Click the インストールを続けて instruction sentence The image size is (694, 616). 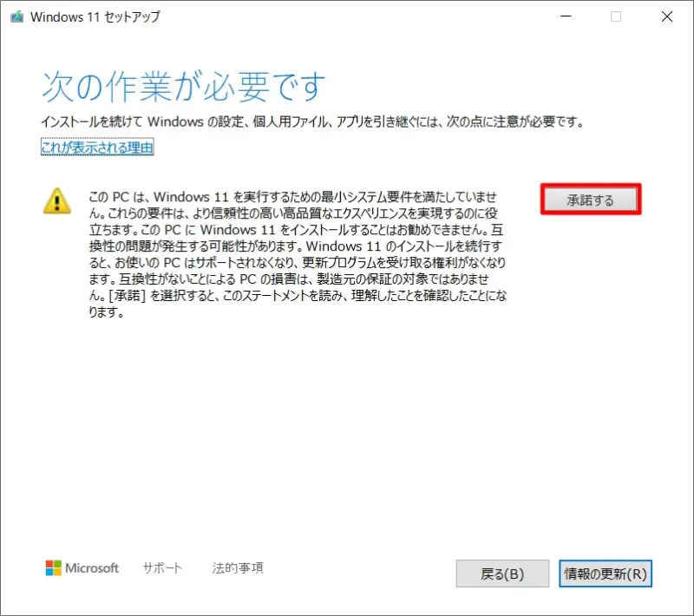click(x=312, y=121)
